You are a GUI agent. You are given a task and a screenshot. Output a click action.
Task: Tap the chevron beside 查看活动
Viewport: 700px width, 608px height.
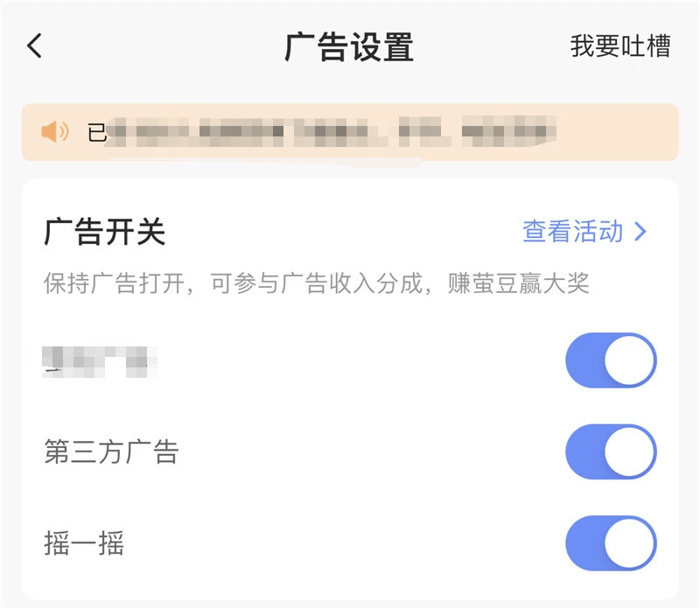click(640, 232)
